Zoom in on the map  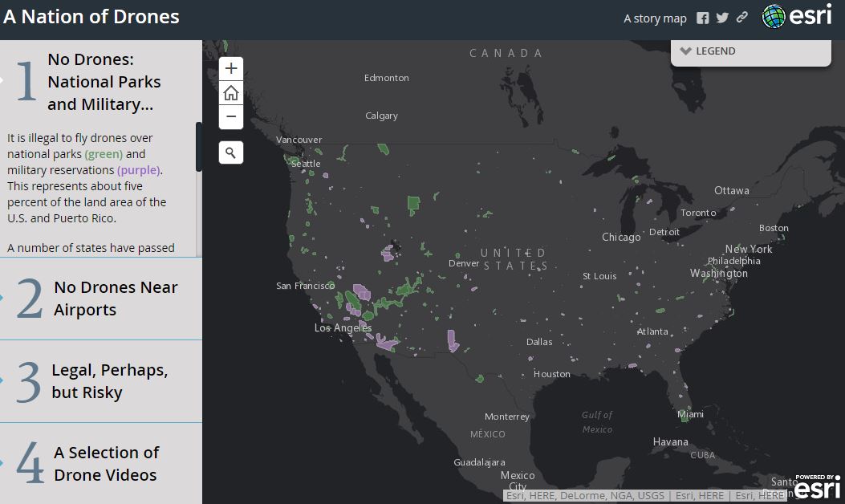tap(231, 68)
